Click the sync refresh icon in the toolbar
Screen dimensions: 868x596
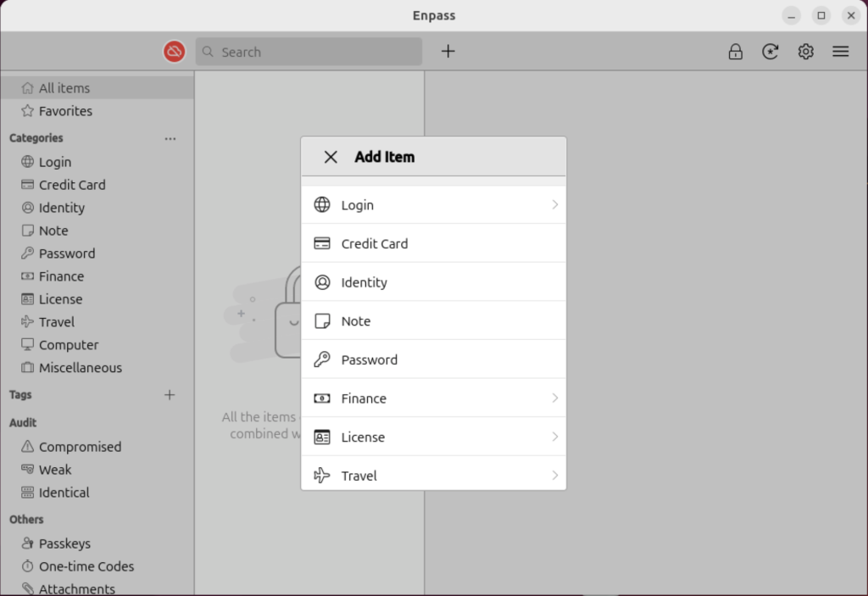click(770, 52)
